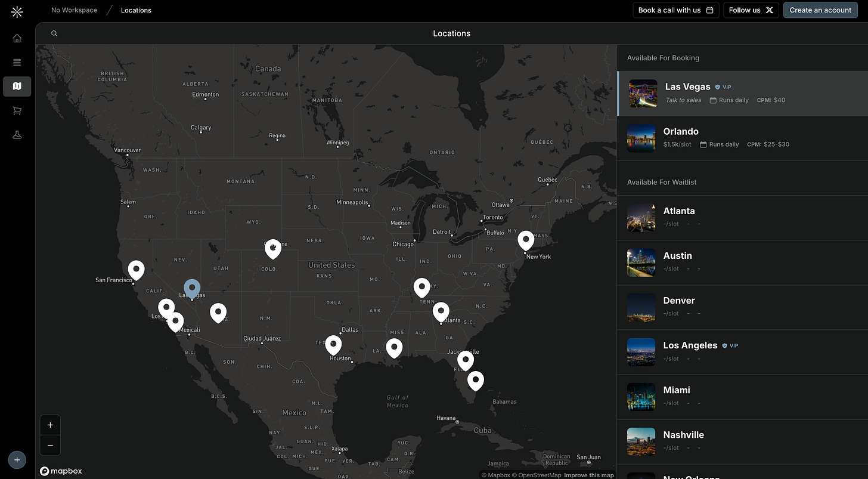Click the map pin near San Francisco

(137, 270)
